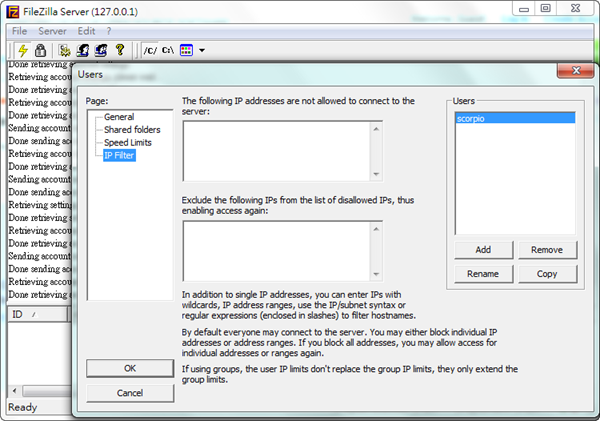
Task: Click left arrow of main window horizontal scrollbar
Action: [15, 391]
